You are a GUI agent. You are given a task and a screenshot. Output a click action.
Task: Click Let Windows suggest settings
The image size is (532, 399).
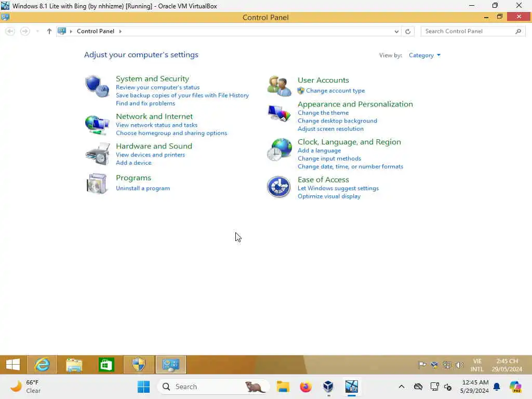[338, 188]
